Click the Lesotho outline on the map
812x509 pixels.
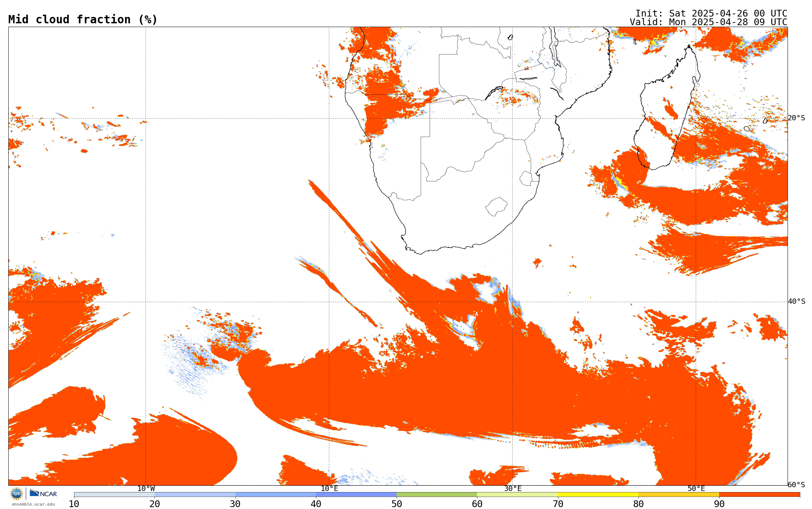coord(496,207)
